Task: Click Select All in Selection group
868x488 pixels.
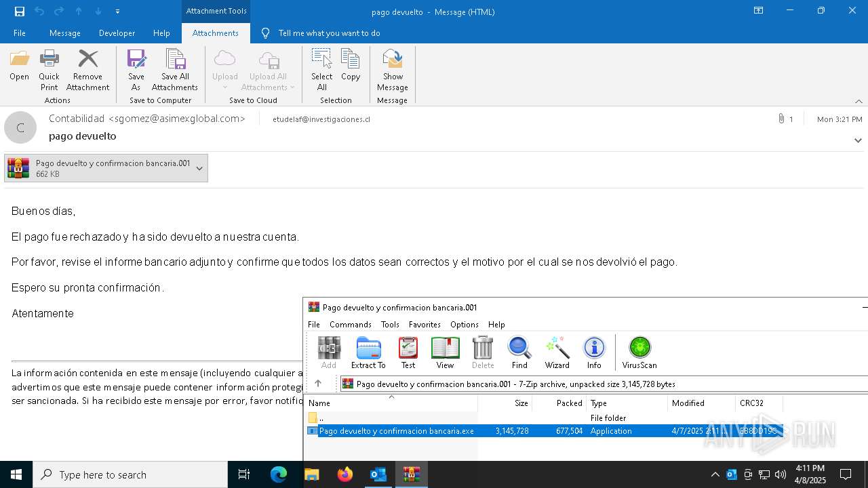Action: (321, 70)
